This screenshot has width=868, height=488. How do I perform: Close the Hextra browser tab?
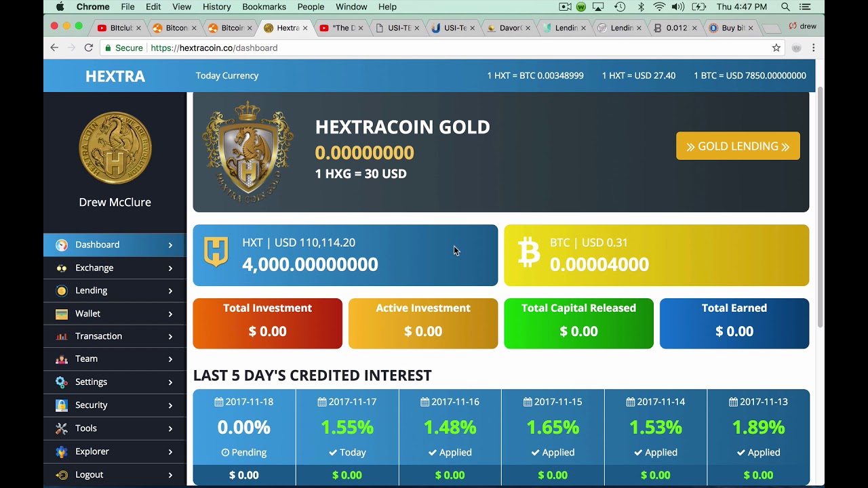(x=304, y=28)
